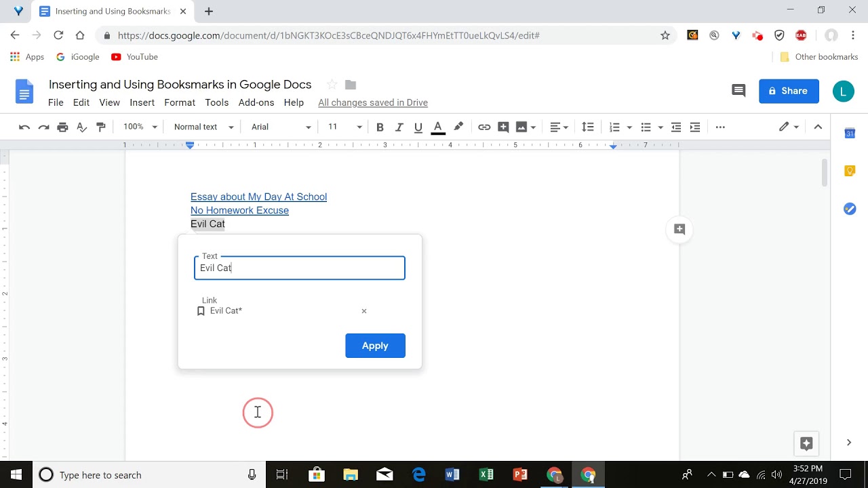Open Microsoft Word from the taskbar
The width and height of the screenshot is (868, 488).
pyautogui.click(x=452, y=474)
